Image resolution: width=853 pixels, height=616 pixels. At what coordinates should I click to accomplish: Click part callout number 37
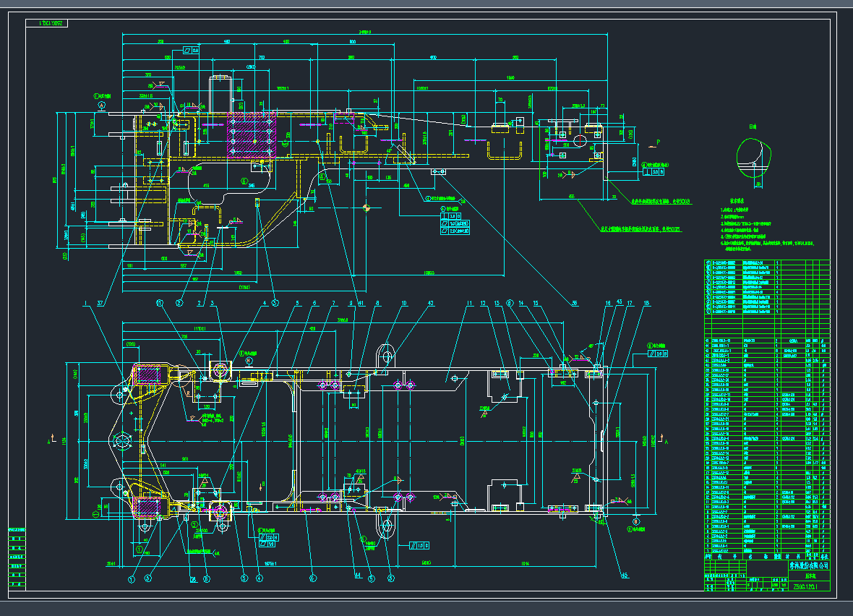[100, 303]
